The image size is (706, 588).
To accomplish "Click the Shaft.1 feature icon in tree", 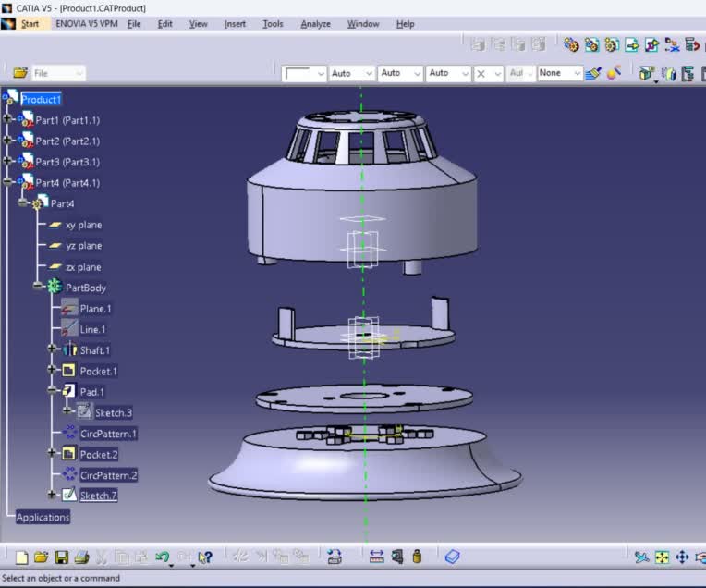I will click(x=70, y=349).
